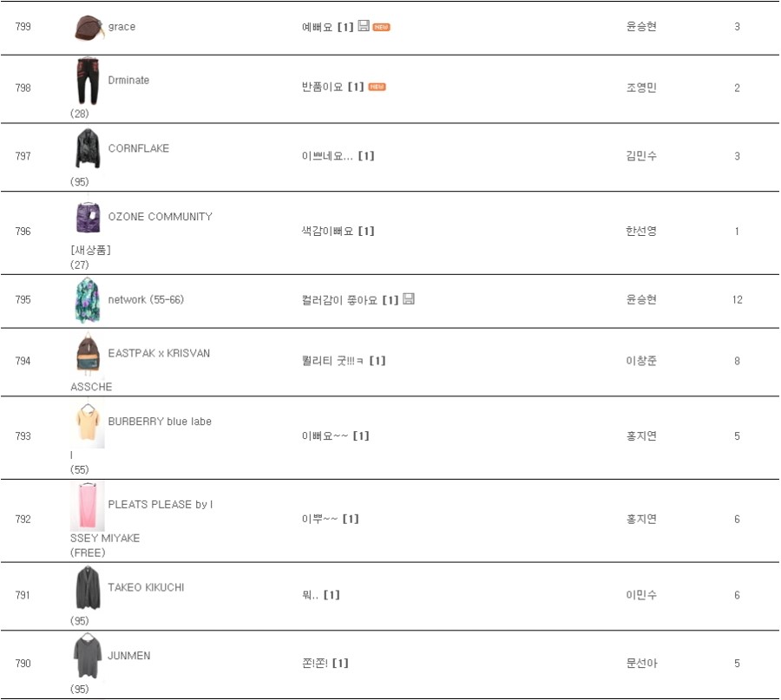Open the review titled 컬러감이 좋아요
Screen dimensions: 781x700
pyautogui.click(x=339, y=300)
